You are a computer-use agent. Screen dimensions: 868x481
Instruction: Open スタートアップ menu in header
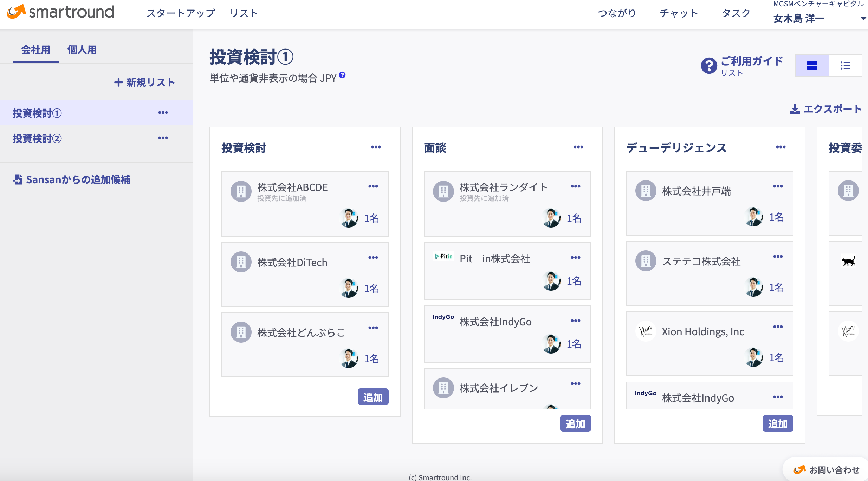point(181,13)
